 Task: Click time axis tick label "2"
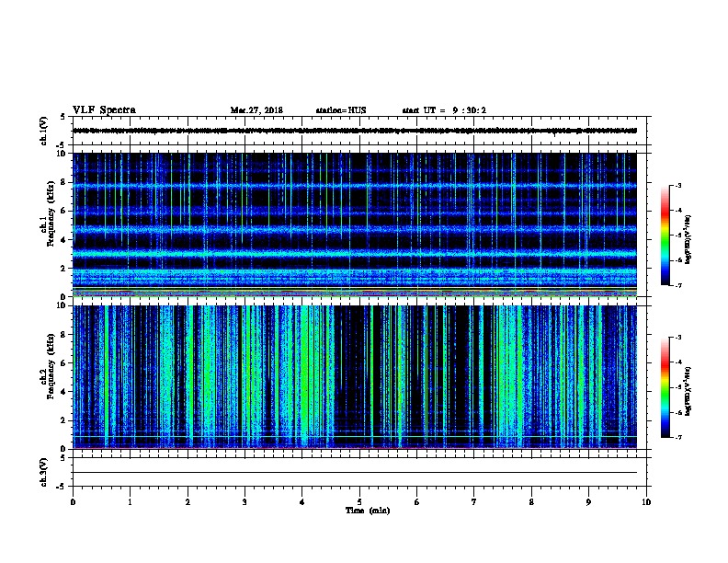point(188,501)
